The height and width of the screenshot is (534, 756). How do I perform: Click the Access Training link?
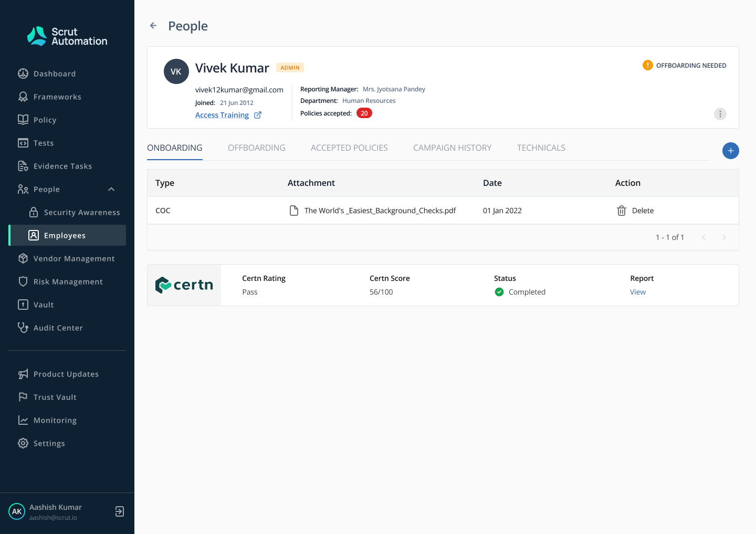[x=222, y=115]
